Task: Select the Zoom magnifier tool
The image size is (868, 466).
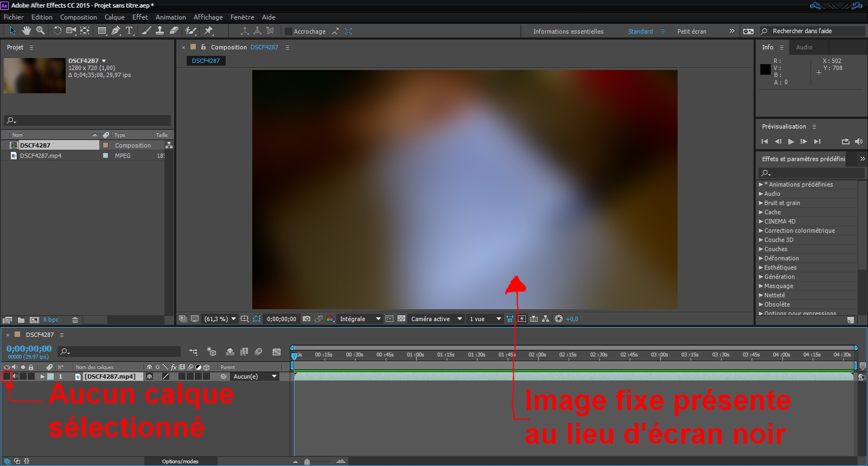Action: point(40,31)
